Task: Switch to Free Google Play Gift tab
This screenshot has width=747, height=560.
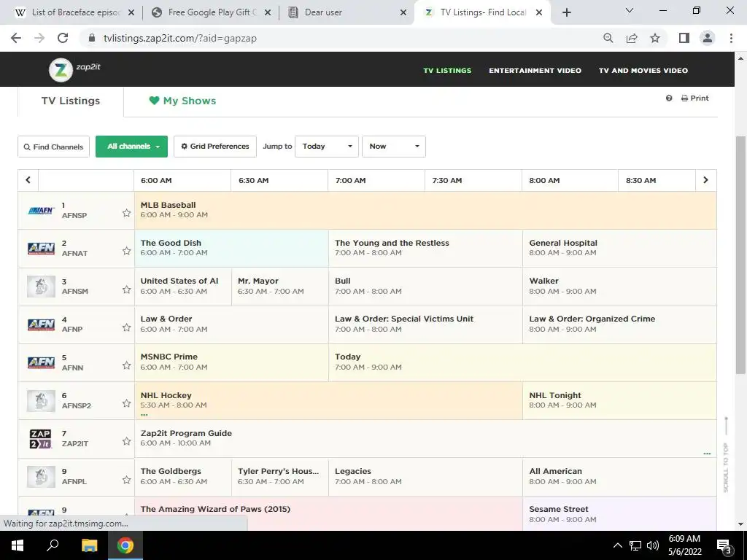Action: [212, 12]
